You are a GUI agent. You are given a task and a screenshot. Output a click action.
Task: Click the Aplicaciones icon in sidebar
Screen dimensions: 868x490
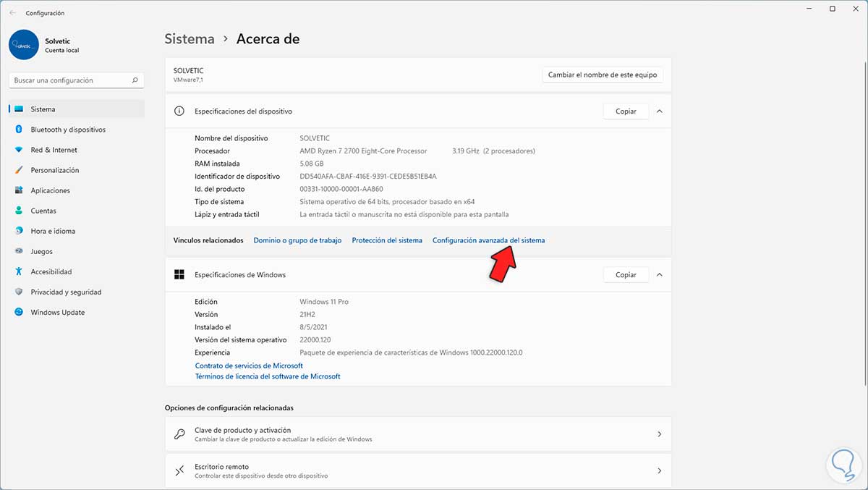coord(20,190)
